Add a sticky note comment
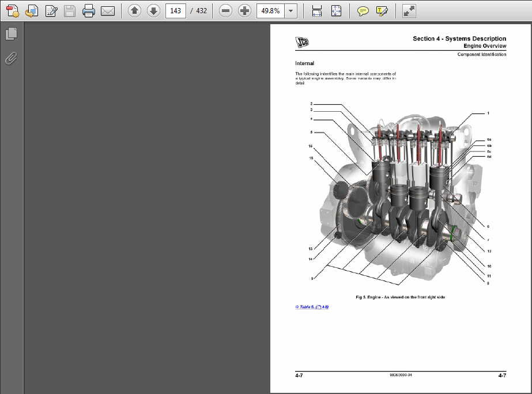The image size is (532, 394). [363, 10]
